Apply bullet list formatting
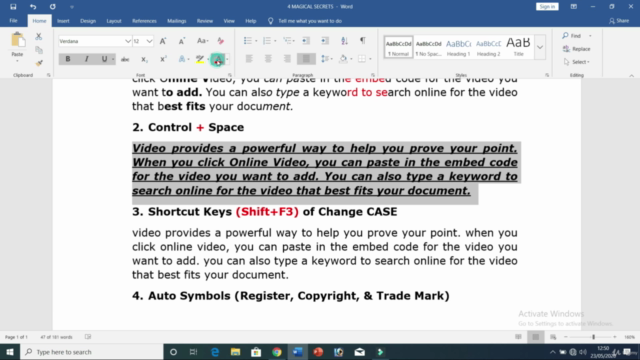The width and height of the screenshot is (640, 360). [x=248, y=40]
